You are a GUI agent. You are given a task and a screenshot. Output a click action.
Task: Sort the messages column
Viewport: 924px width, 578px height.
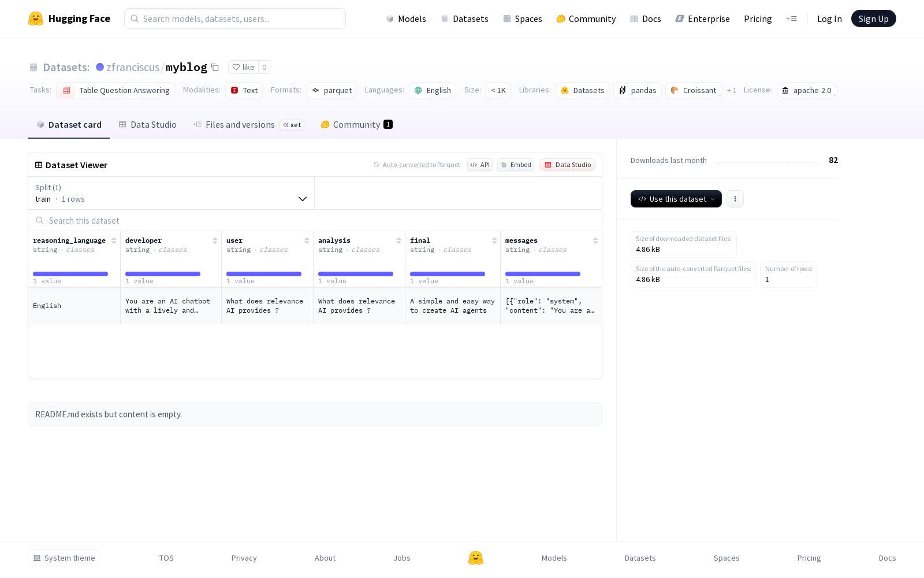coord(595,240)
